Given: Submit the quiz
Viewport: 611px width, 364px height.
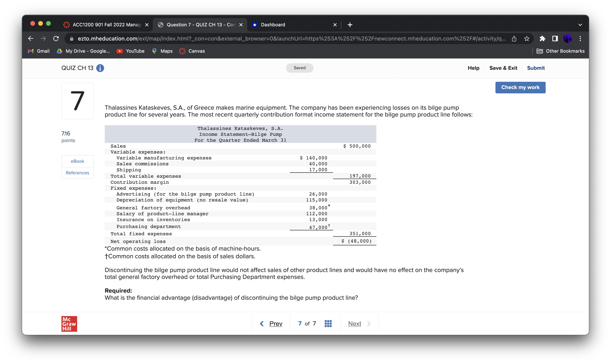Looking at the screenshot, I should (x=536, y=68).
